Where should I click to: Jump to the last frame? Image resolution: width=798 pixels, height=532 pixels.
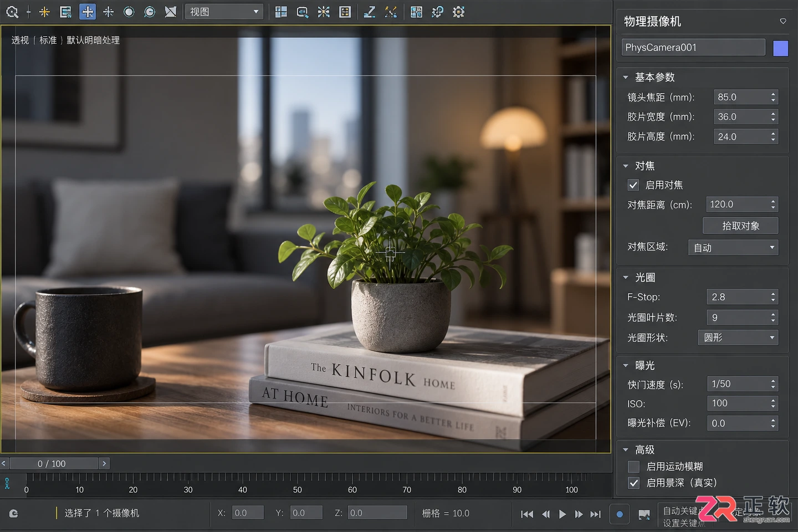[x=596, y=514]
